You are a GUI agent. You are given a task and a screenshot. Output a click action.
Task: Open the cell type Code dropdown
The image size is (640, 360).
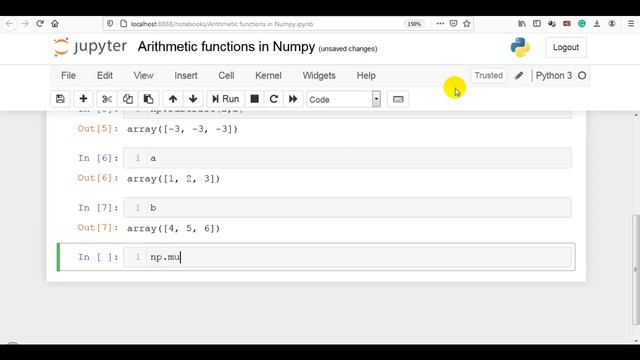point(344,99)
